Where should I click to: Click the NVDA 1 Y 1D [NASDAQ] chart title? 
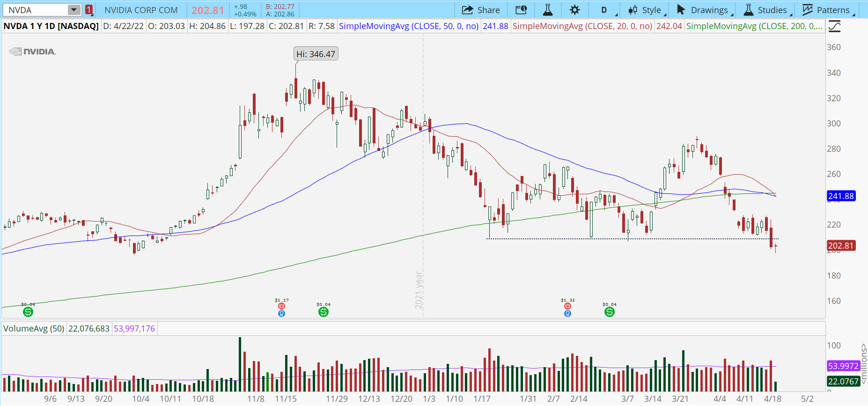pyautogui.click(x=51, y=26)
